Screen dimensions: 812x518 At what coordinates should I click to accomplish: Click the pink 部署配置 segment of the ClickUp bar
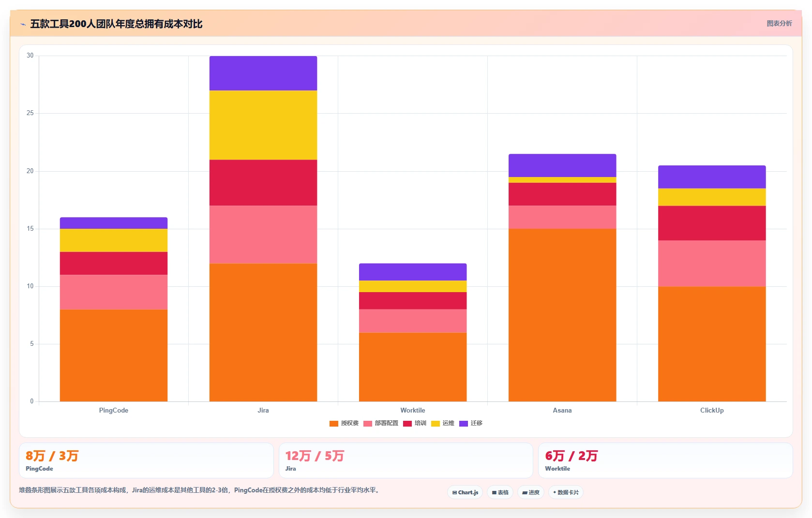pos(712,264)
